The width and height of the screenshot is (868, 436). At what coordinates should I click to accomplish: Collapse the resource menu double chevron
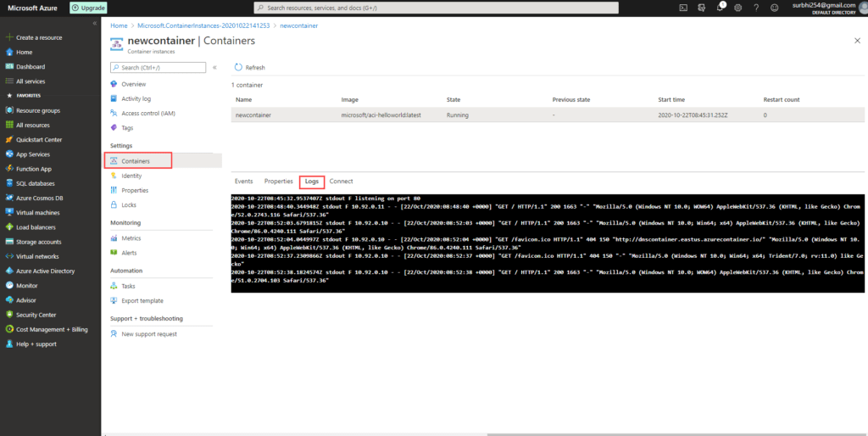point(214,67)
